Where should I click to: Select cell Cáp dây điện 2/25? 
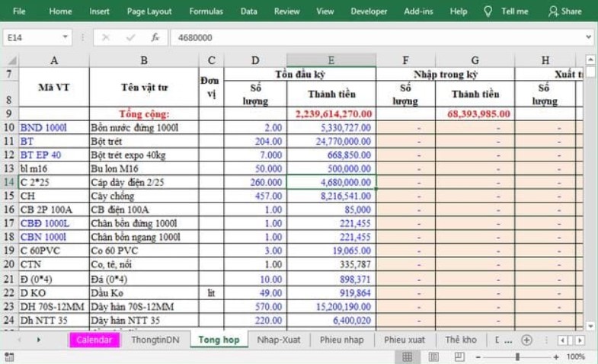144,182
